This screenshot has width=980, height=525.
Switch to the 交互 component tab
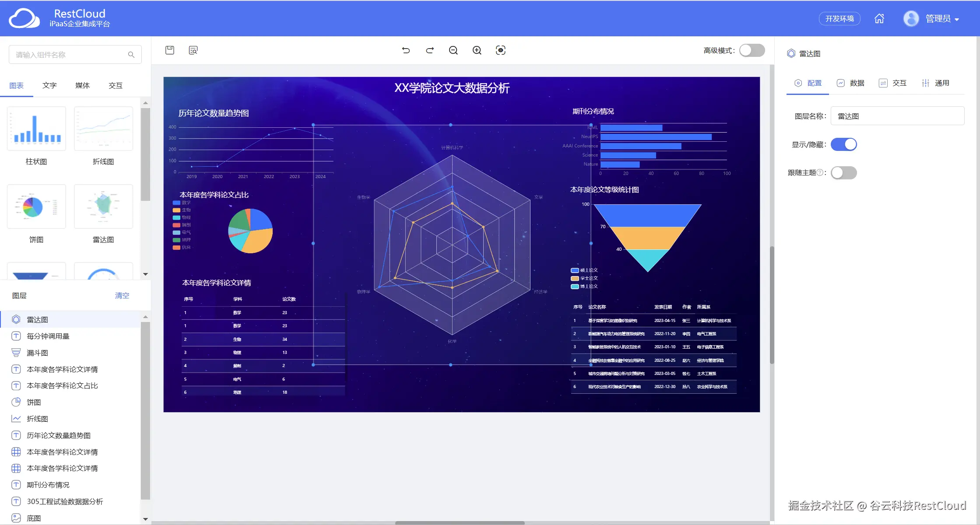coord(116,85)
